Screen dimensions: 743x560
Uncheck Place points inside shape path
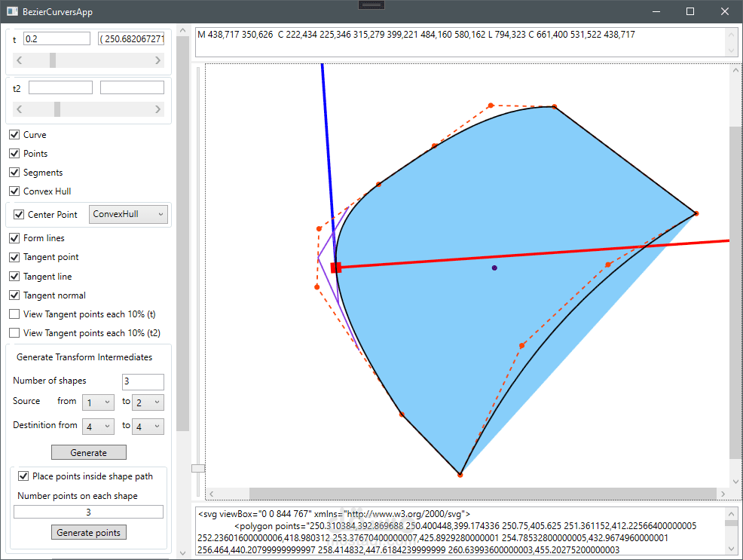(23, 476)
